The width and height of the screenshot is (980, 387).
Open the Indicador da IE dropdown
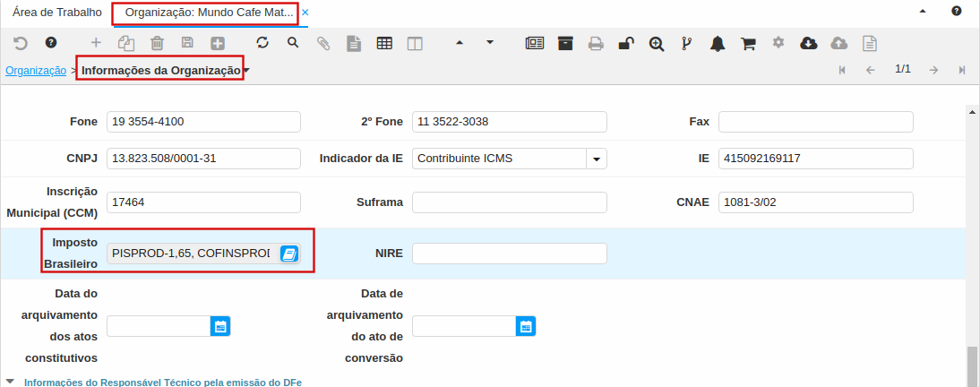pyautogui.click(x=597, y=159)
